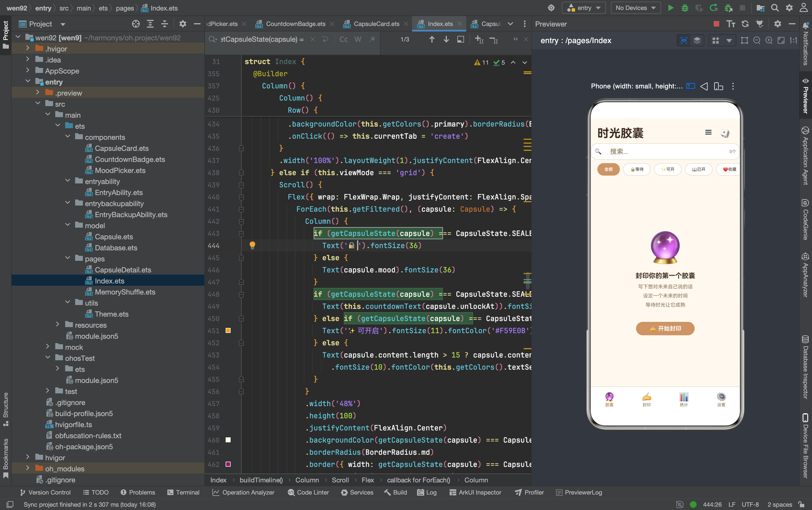
Task: Open the Terminal tool window
Action: point(183,493)
